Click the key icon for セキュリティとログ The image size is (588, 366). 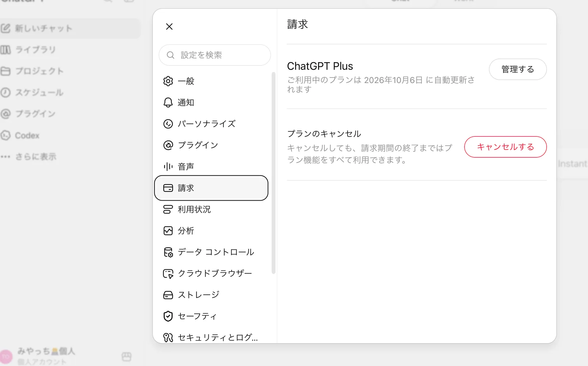tap(168, 337)
